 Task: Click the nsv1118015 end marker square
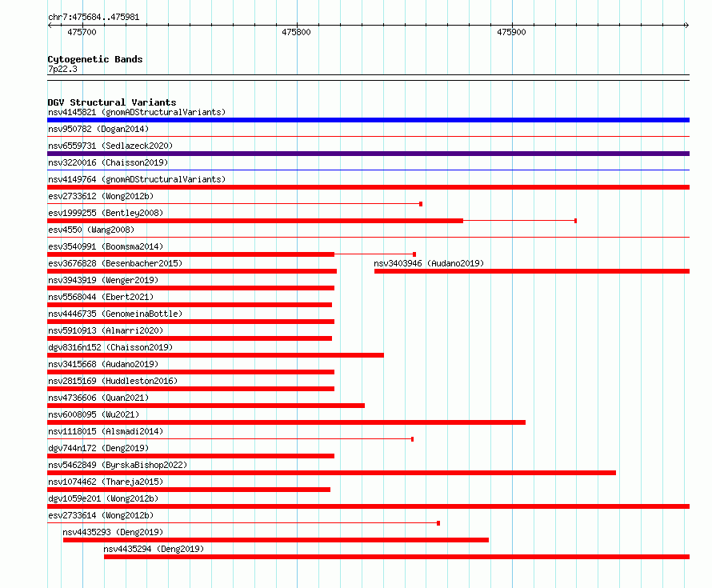412,439
